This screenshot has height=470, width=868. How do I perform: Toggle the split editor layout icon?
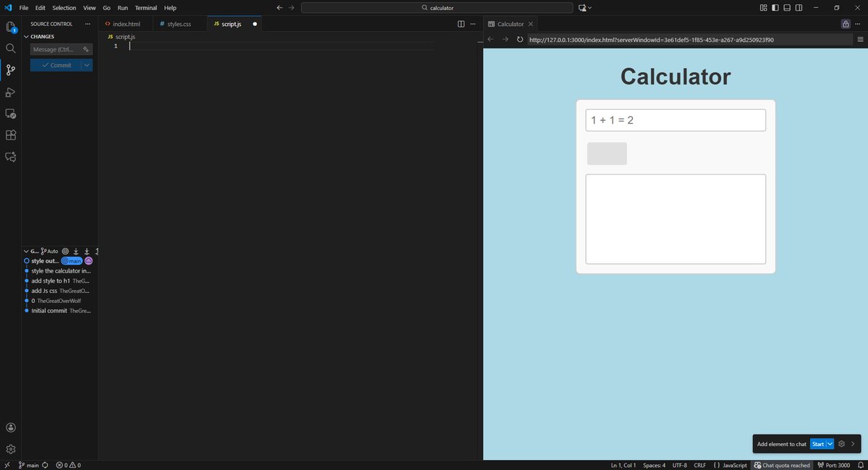click(461, 24)
